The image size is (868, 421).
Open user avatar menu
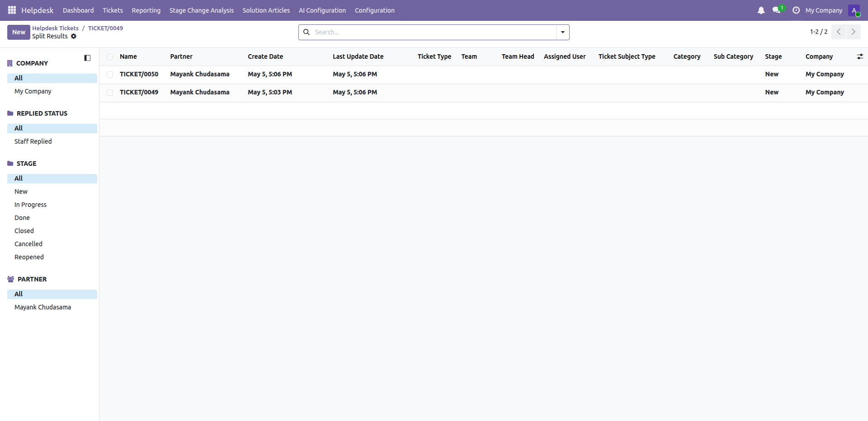coord(854,10)
